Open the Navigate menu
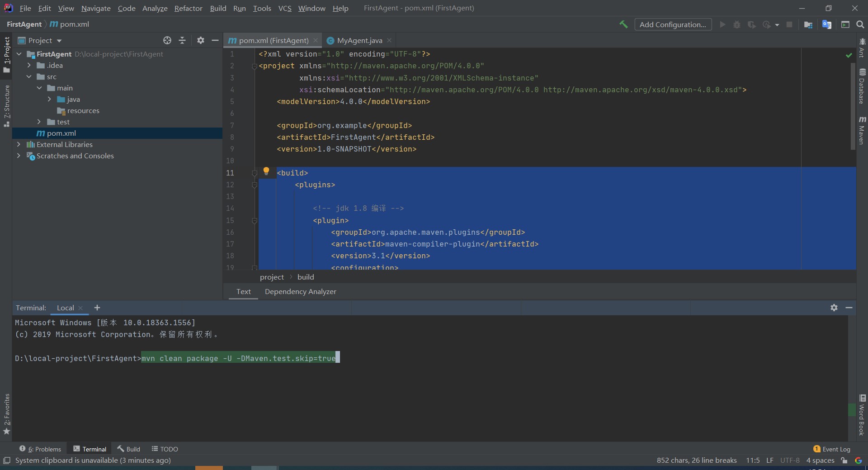The height and width of the screenshot is (470, 868). click(x=96, y=8)
